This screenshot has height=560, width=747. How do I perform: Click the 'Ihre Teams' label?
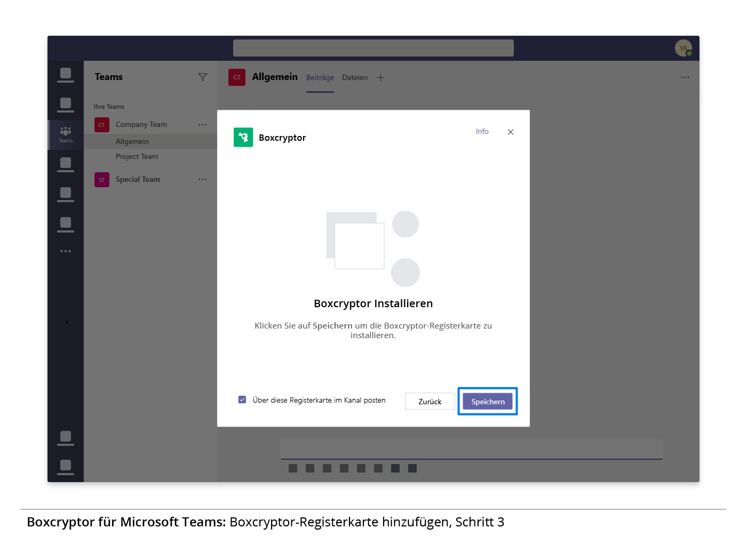[109, 107]
